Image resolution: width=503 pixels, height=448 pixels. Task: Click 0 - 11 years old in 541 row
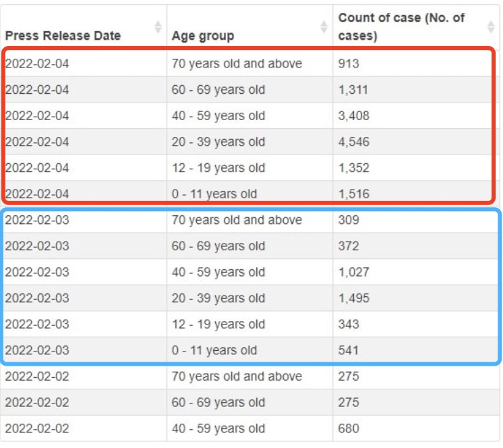[x=214, y=349]
